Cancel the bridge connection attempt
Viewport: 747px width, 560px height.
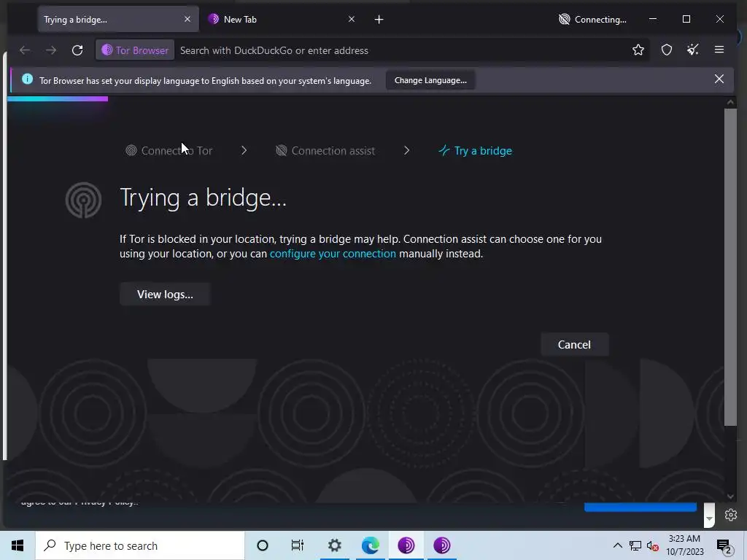click(575, 344)
